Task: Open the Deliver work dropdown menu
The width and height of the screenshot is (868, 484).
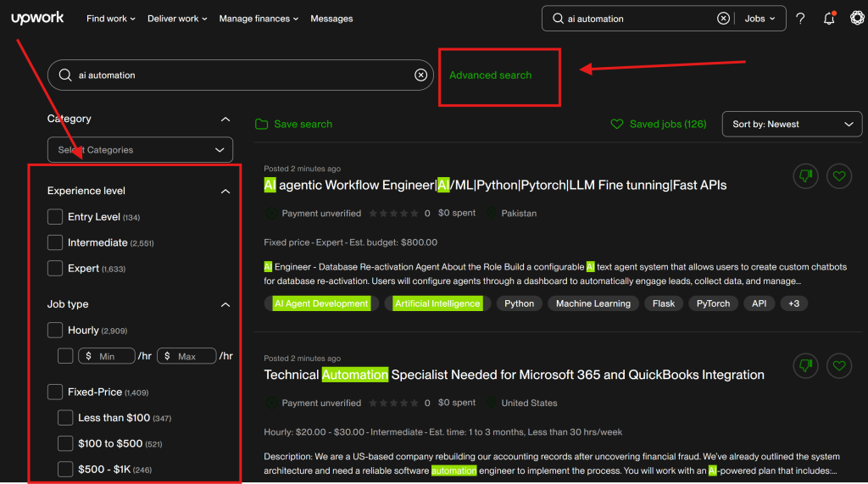Action: 177,19
